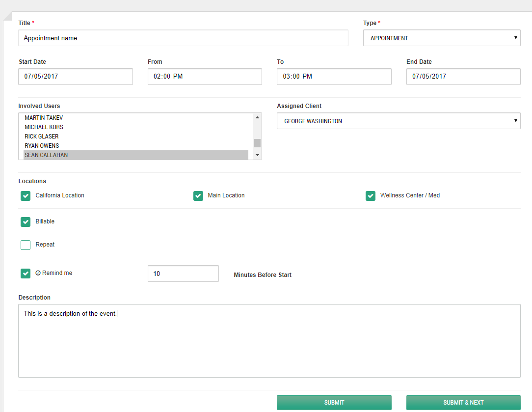Uncheck Wellness Center / Med checkbox

pos(371,196)
